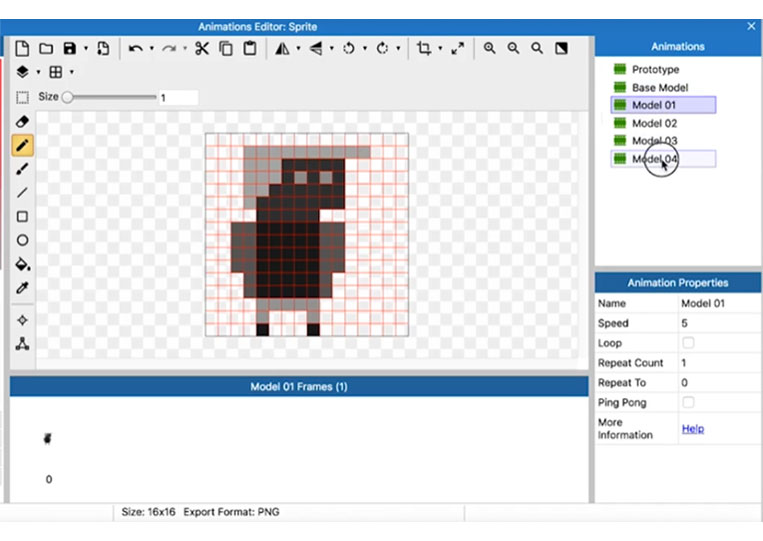Screen dimensions: 763x541
Task: Rotate the sprite counter-clockwise
Action: (x=349, y=48)
